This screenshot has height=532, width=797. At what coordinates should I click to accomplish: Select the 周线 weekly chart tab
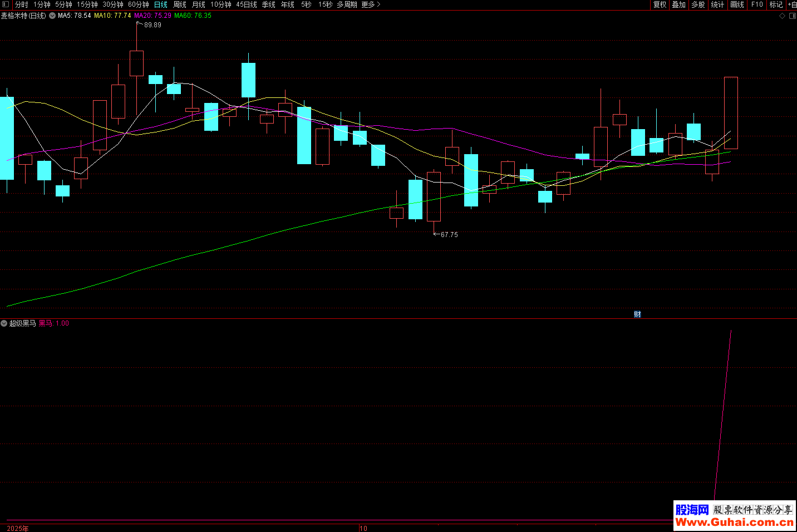tap(180, 4)
